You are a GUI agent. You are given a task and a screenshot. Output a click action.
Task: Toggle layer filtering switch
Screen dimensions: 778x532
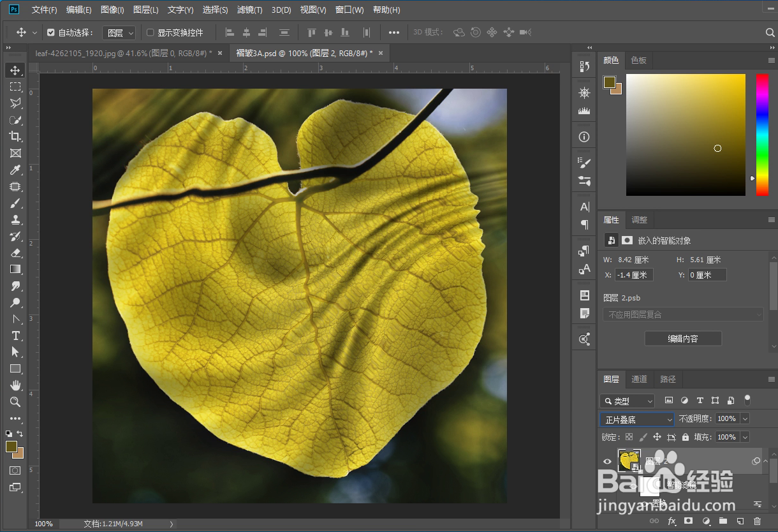[747, 400]
